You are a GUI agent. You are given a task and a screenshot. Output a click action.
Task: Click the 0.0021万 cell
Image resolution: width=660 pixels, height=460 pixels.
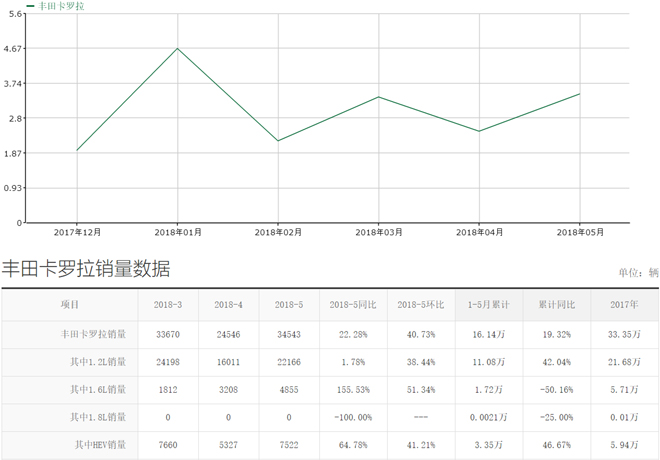489,417
